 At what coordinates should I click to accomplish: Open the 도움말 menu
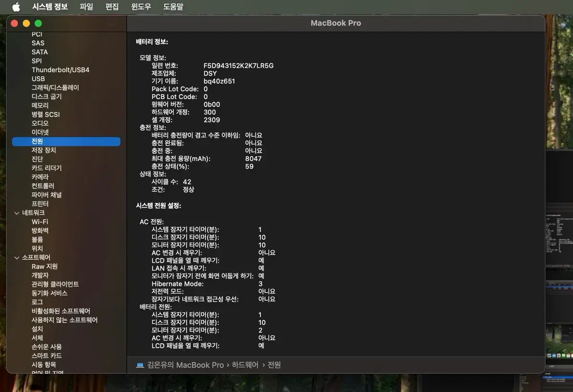[173, 7]
